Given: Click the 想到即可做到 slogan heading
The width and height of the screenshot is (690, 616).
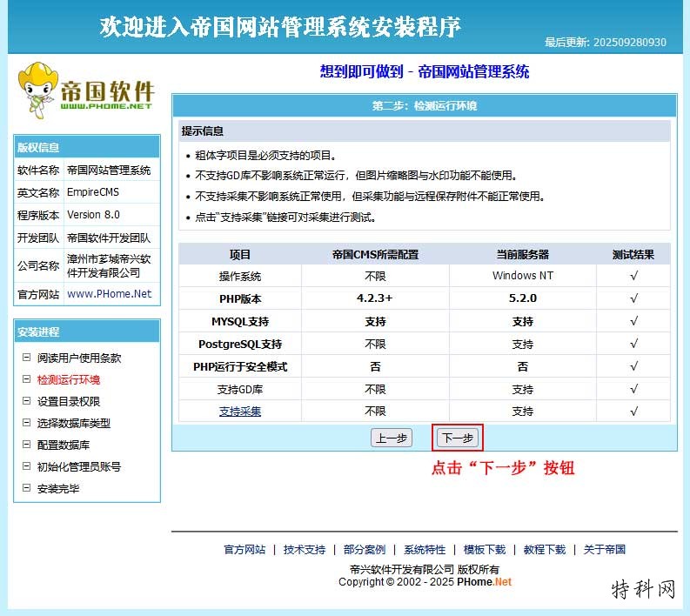Looking at the screenshot, I should click(x=425, y=71).
